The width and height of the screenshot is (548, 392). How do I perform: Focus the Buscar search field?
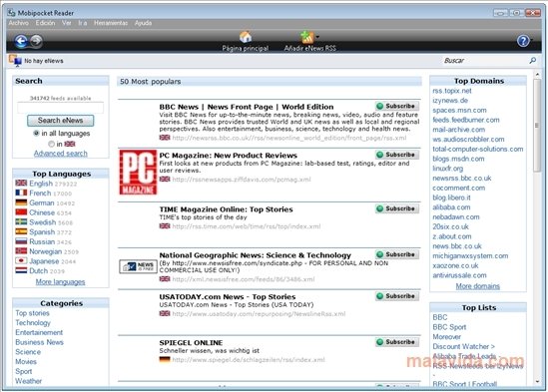[x=484, y=61]
